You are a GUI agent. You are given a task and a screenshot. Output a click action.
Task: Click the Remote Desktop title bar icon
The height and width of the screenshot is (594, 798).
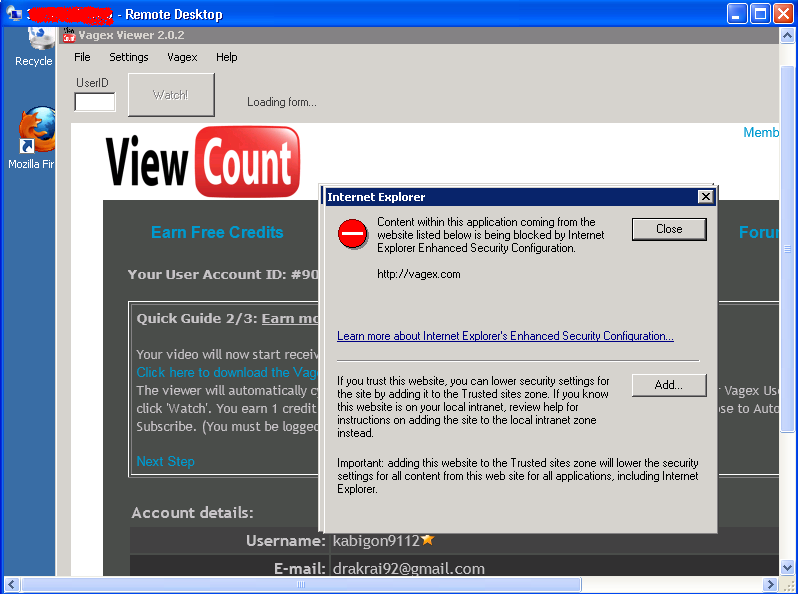pos(14,14)
